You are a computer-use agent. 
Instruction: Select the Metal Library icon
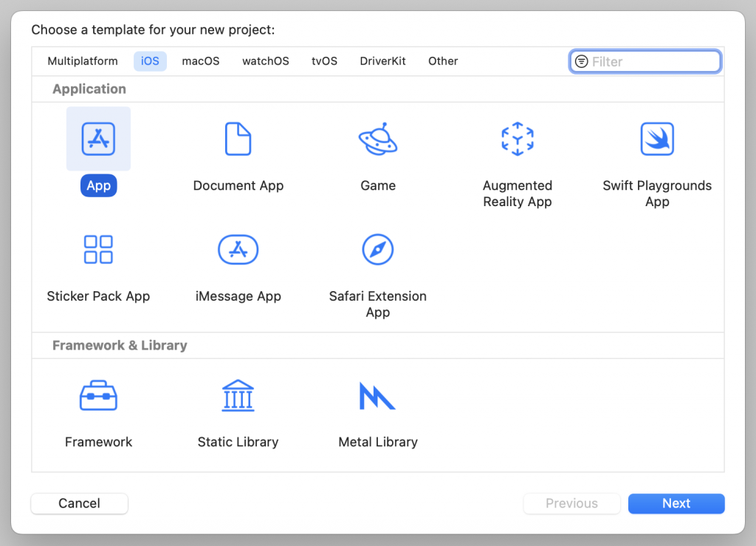click(377, 395)
